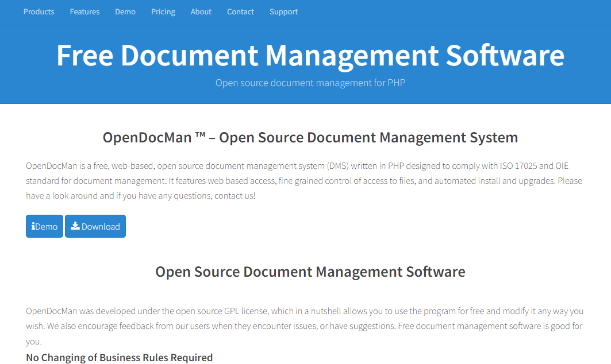The image size is (611, 364).
Task: Open the About page
Action: pyautogui.click(x=201, y=11)
